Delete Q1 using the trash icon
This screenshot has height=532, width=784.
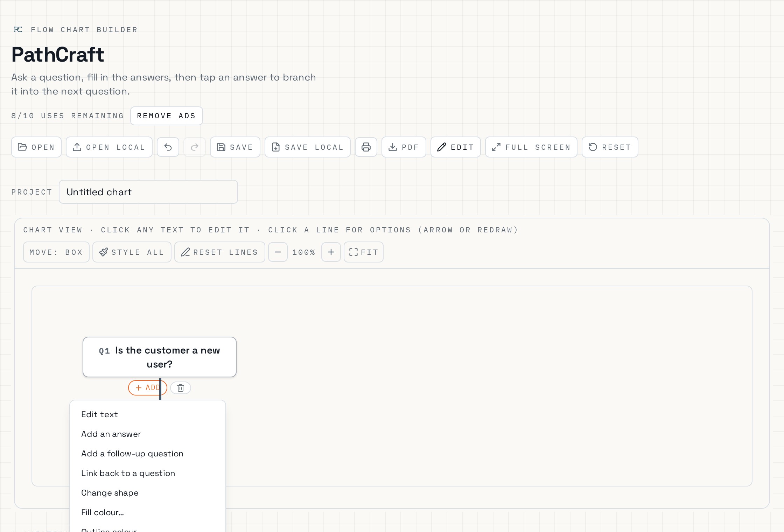coord(181,388)
